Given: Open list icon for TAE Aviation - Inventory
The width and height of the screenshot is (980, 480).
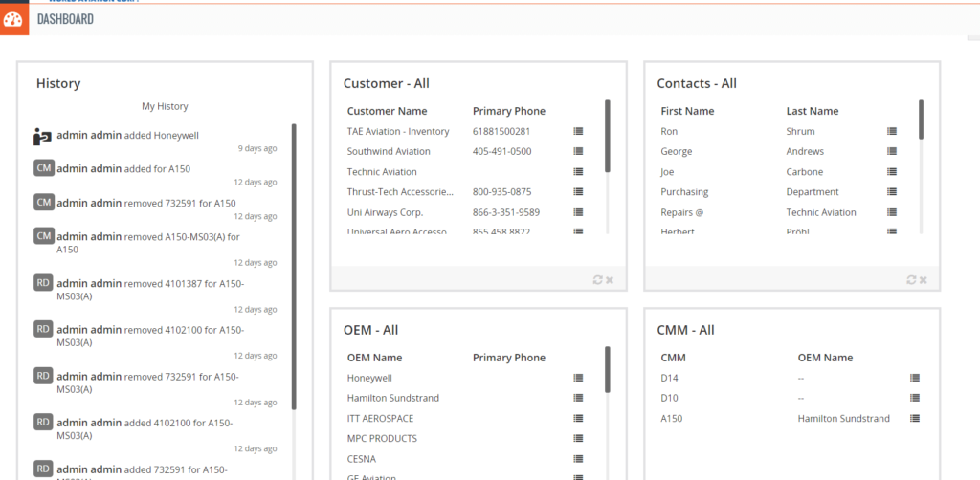Looking at the screenshot, I should tap(578, 131).
